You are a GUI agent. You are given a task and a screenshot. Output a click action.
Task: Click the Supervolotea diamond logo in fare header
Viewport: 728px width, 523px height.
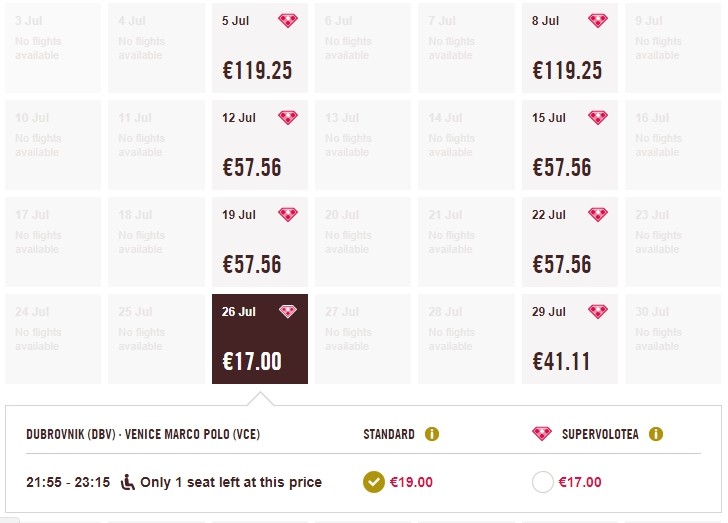542,435
